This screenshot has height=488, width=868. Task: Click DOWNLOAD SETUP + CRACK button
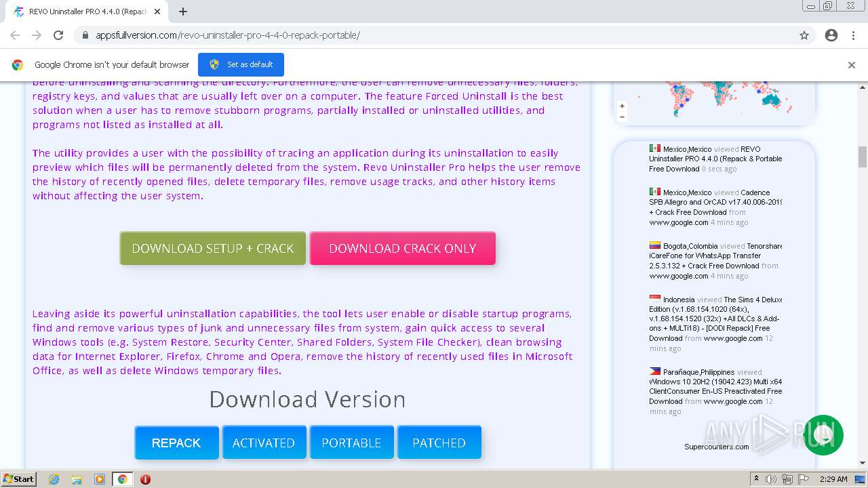point(213,248)
